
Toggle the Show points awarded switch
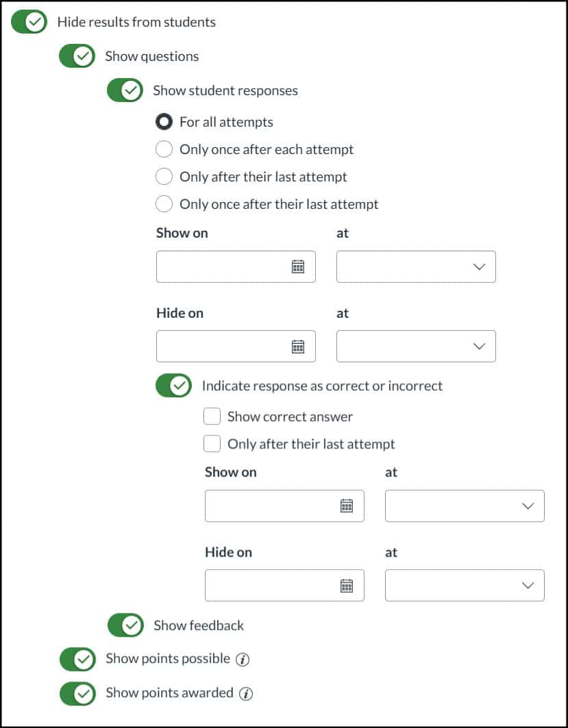(77, 693)
